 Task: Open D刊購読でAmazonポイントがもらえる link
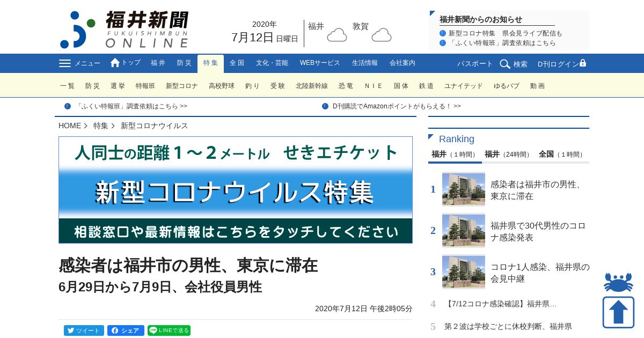[x=397, y=106]
